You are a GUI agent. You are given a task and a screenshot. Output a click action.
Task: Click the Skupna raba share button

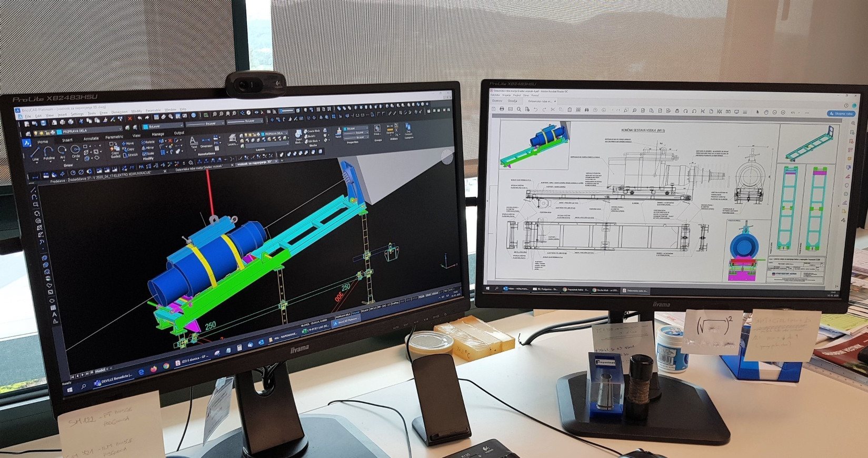(x=841, y=113)
